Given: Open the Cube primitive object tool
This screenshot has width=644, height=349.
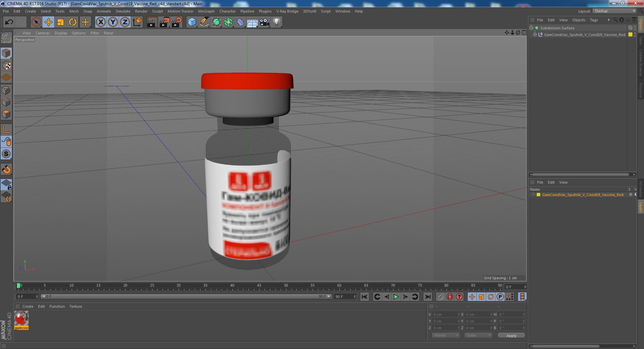Looking at the screenshot, I should (x=192, y=22).
